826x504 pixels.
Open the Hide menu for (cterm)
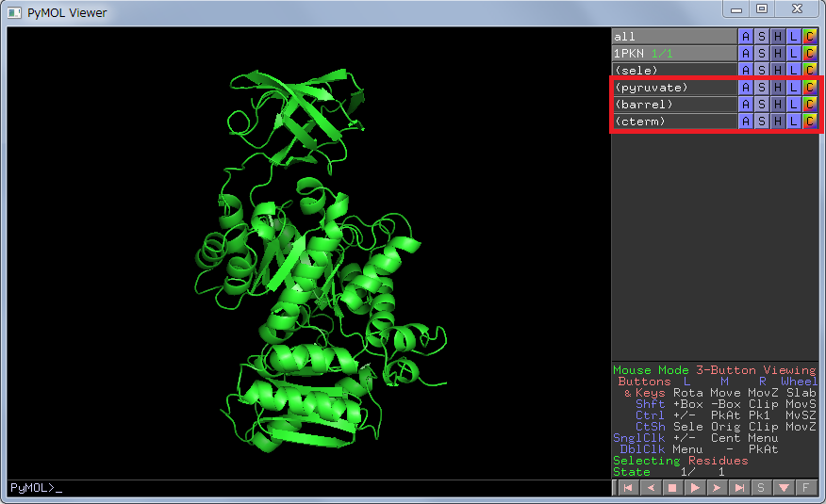[777, 122]
